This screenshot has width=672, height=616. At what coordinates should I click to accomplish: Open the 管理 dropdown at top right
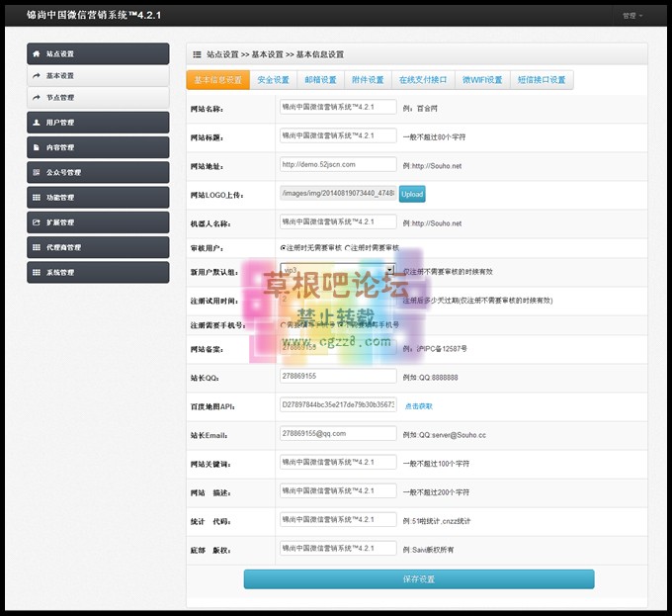coord(631,16)
